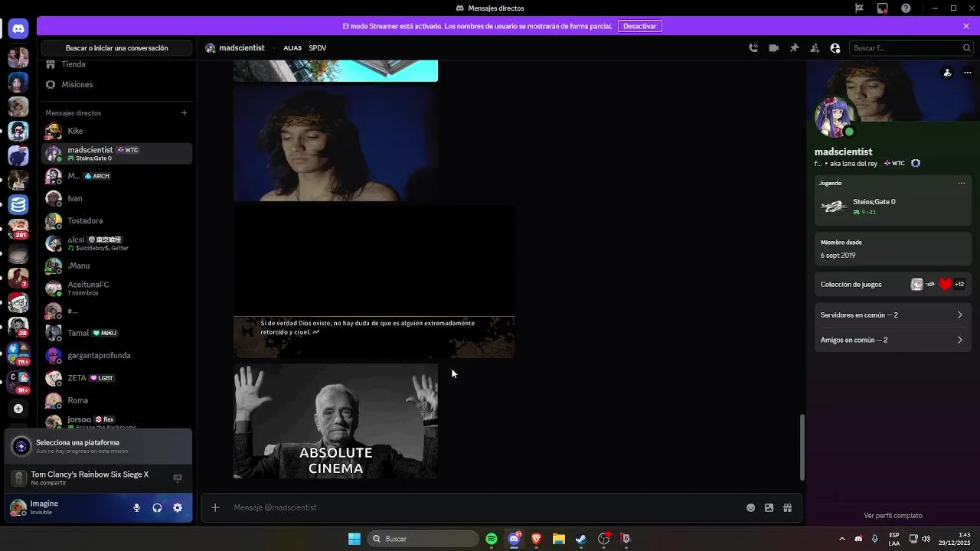Open Roma direct message
This screenshot has height=551, width=980.
pyautogui.click(x=116, y=400)
